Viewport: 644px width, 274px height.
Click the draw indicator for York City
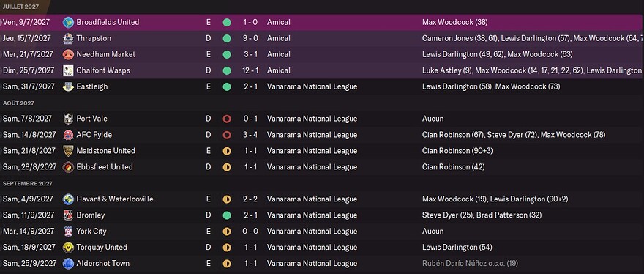point(227,232)
